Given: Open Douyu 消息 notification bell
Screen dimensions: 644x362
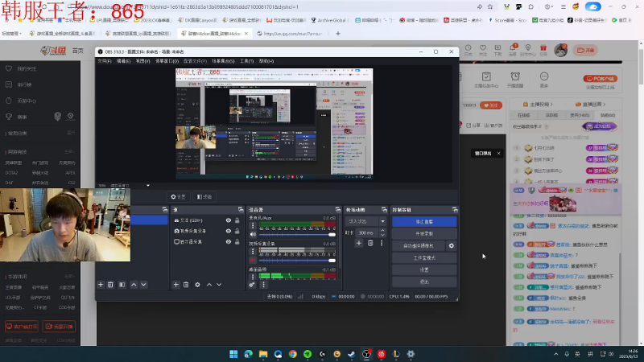Looking at the screenshot, I should pyautogui.click(x=513, y=50).
